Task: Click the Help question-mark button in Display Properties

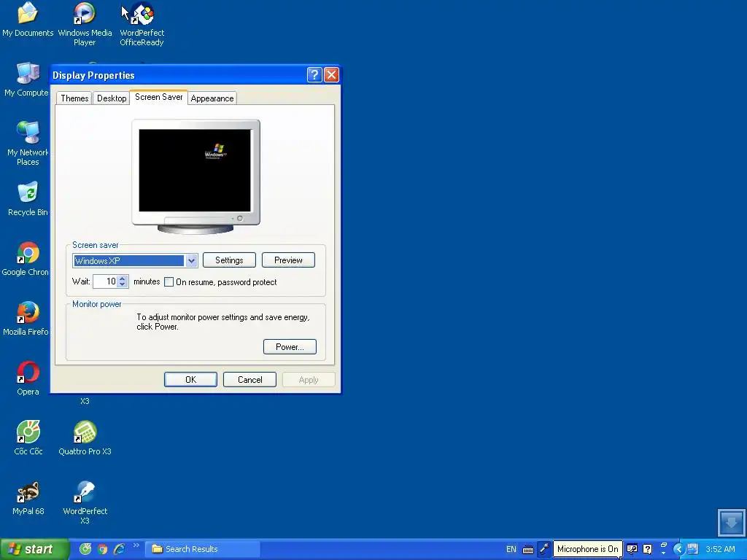Action: [314, 75]
